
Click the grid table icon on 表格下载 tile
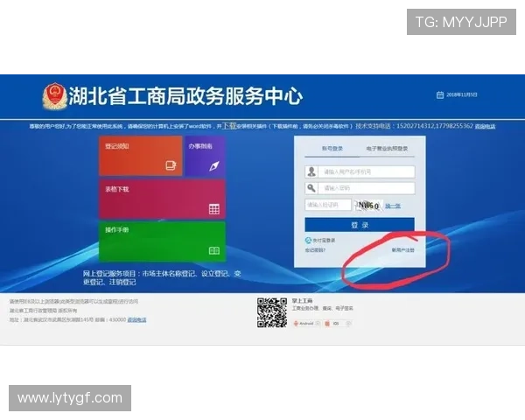coord(214,209)
